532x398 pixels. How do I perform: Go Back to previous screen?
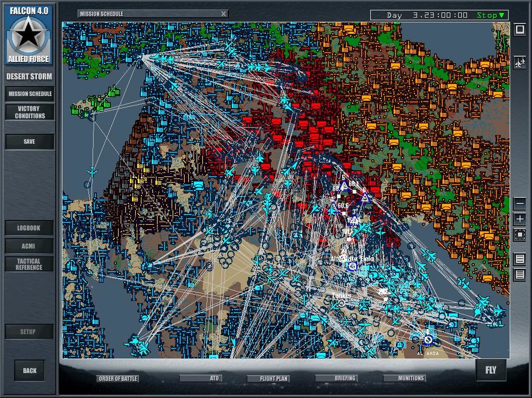(x=29, y=370)
